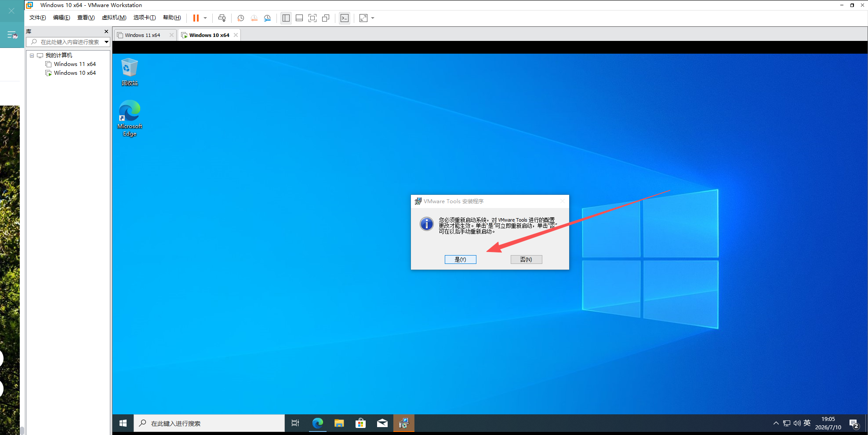
Task: Select Windows 10 x64 in the library tree
Action: click(x=75, y=73)
